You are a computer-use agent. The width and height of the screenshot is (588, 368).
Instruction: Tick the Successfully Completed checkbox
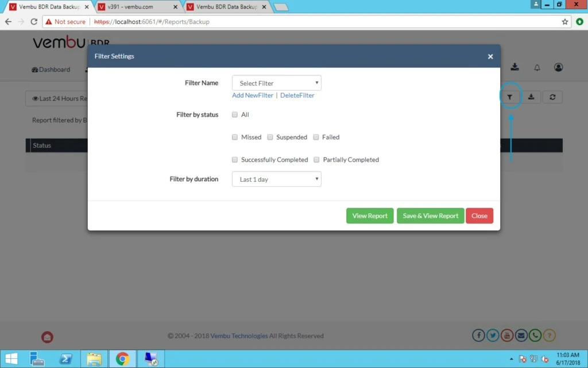click(235, 160)
